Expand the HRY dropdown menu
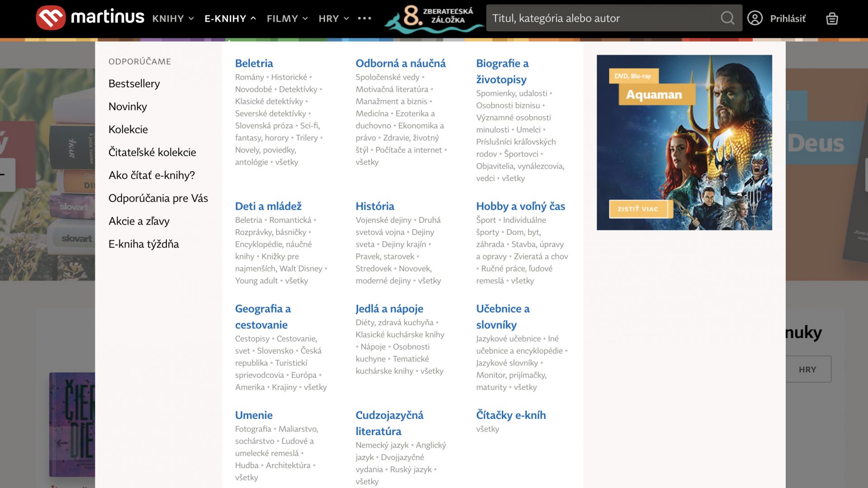This screenshot has height=488, width=868. click(x=334, y=19)
